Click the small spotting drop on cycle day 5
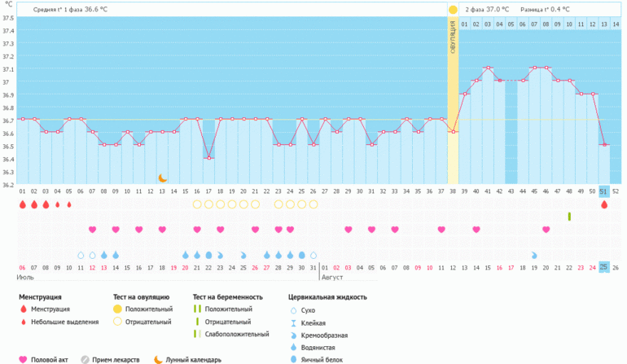This screenshot has width=627, height=364. tap(69, 204)
